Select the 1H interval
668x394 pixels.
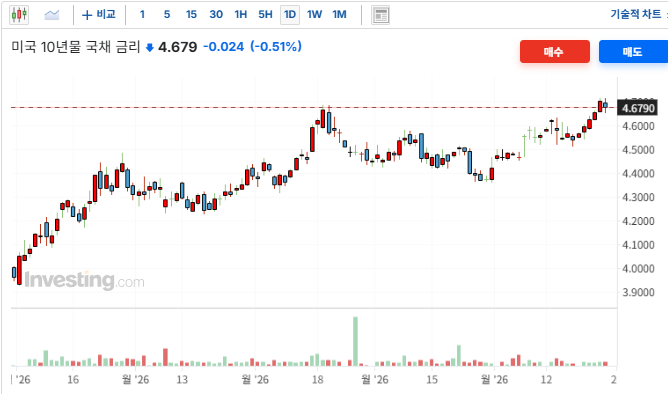(241, 14)
